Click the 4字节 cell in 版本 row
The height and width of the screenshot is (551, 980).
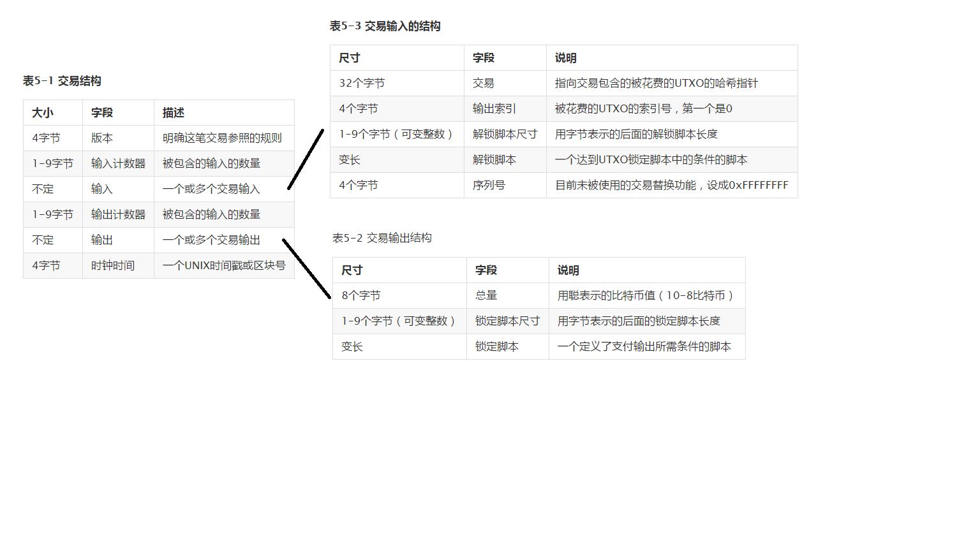[x=53, y=138]
